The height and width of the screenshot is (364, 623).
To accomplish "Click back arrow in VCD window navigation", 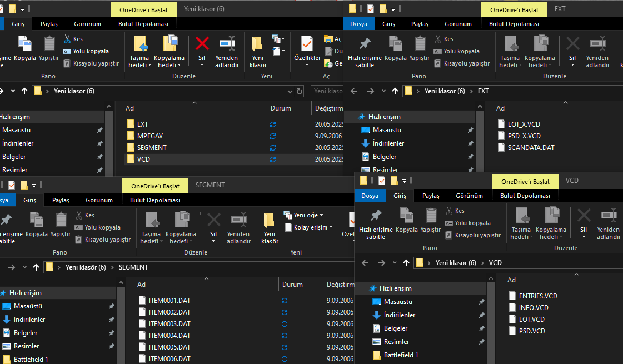I will coord(365,263).
